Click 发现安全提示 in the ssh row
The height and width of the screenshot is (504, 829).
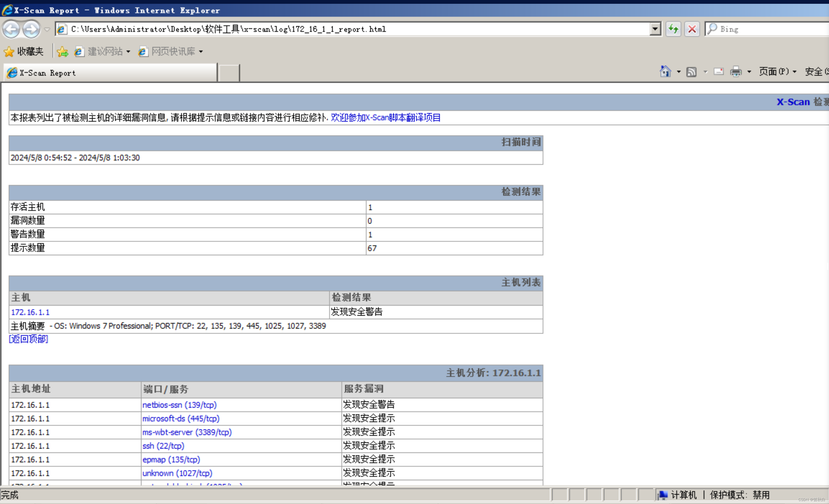pyautogui.click(x=369, y=446)
